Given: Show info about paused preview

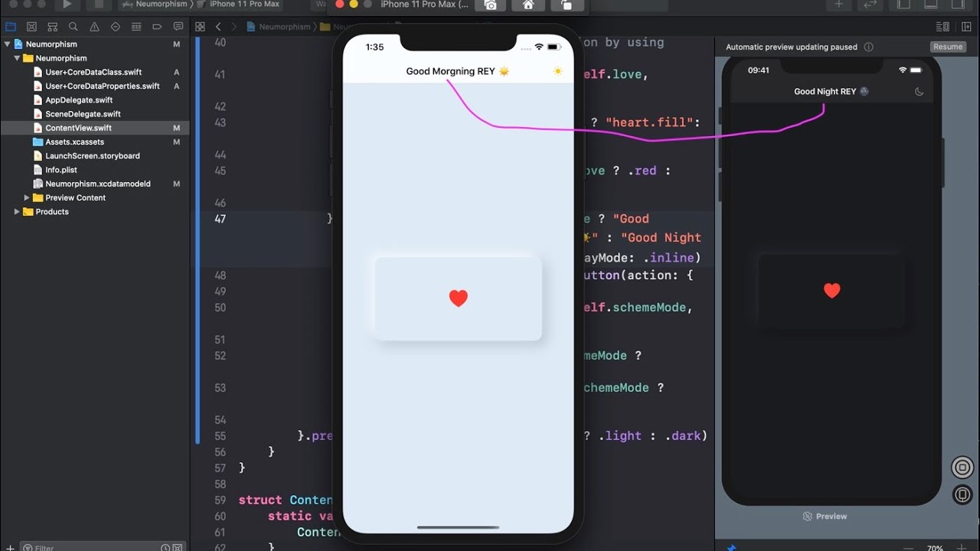Looking at the screenshot, I should [x=868, y=47].
